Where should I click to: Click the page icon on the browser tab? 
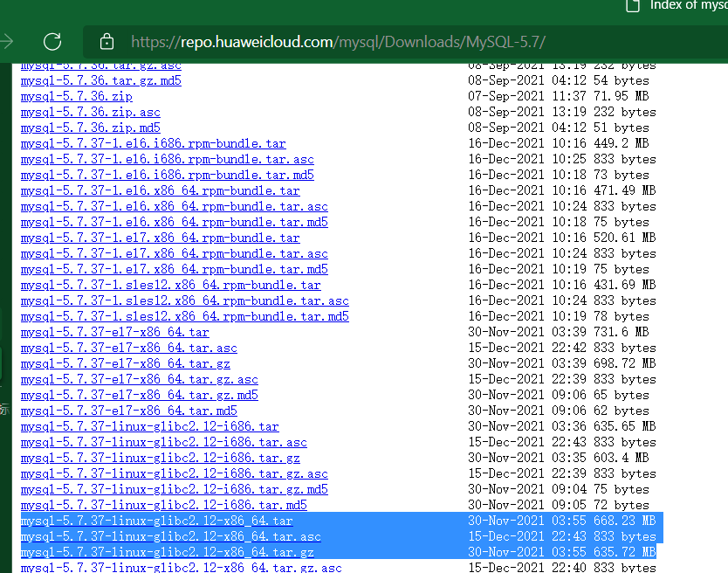[633, 5]
